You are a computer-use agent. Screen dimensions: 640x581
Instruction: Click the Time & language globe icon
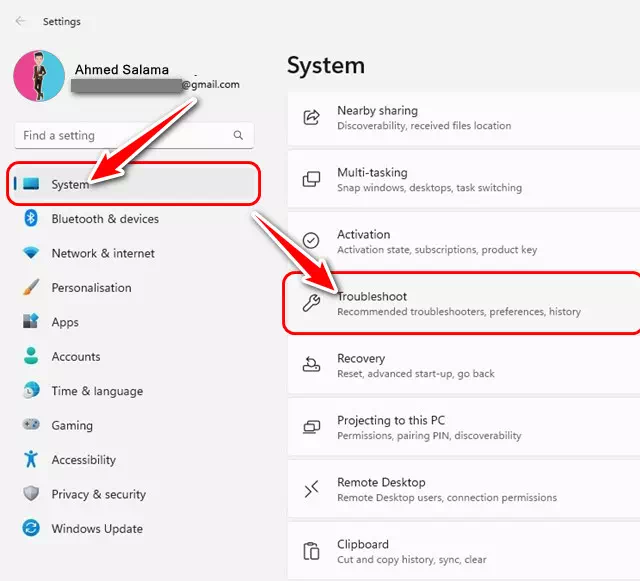[31, 390]
